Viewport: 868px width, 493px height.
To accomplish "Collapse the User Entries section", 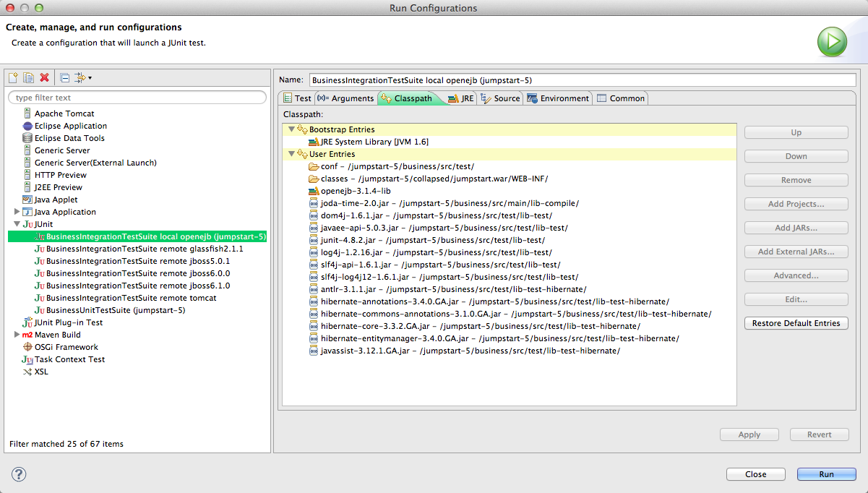I will (291, 154).
